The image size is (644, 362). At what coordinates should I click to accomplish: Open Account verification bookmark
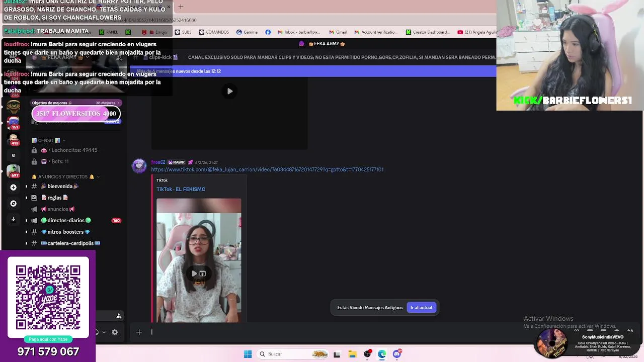(x=376, y=32)
